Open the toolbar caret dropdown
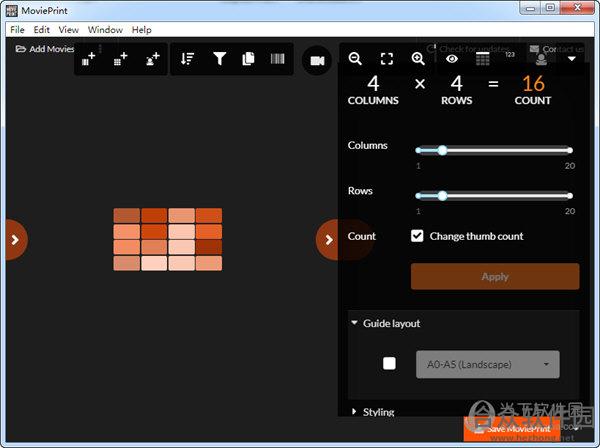 coord(572,59)
